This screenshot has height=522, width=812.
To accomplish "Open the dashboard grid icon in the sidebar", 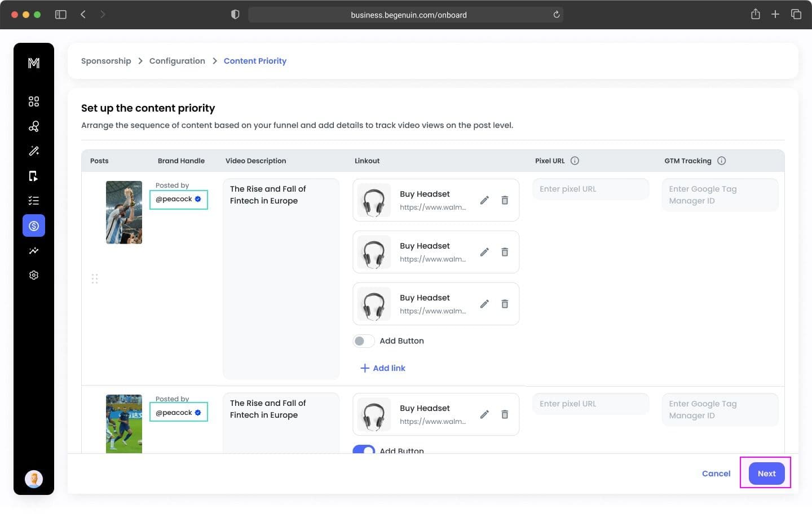I will (x=34, y=101).
